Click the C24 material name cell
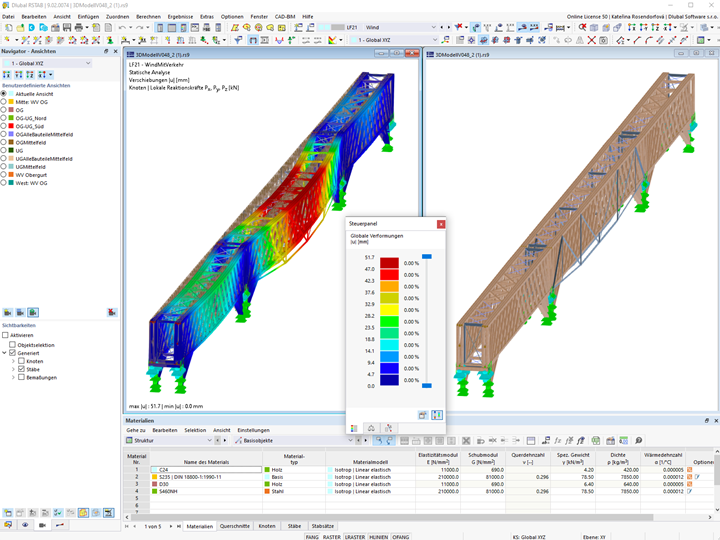 point(206,470)
